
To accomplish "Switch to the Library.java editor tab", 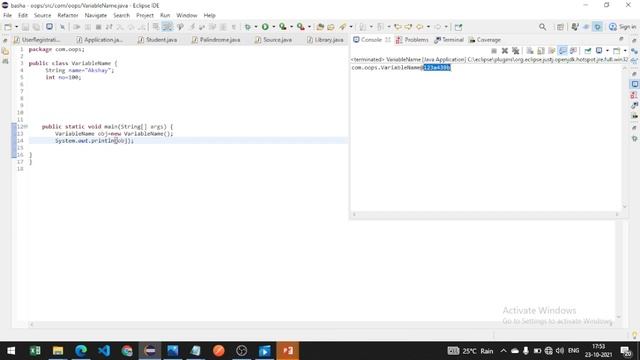I will click(325, 40).
